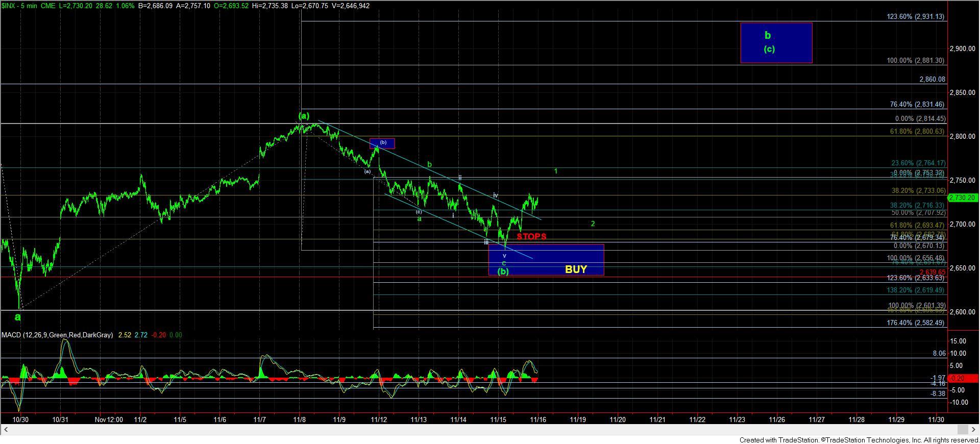Click the 2,860.08 price level label

point(932,80)
